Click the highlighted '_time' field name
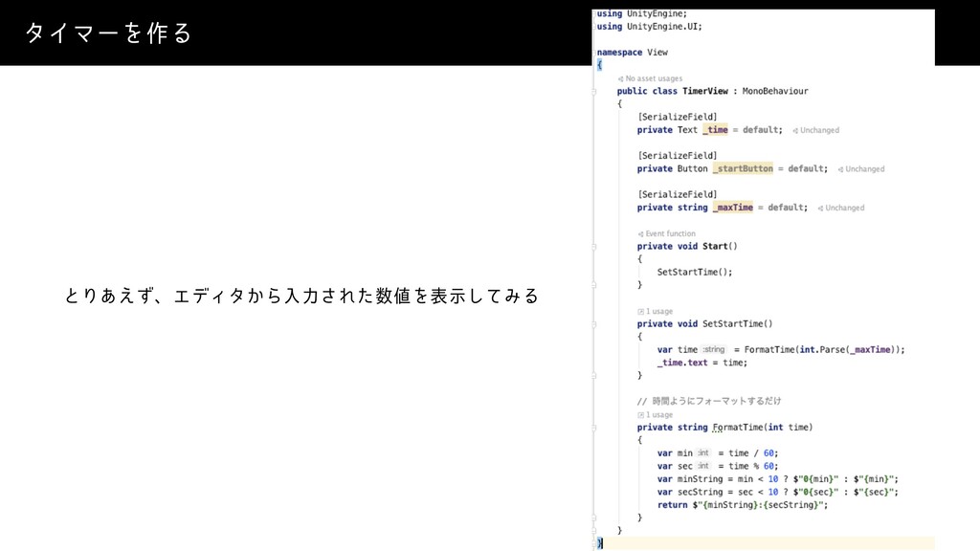 (x=715, y=130)
